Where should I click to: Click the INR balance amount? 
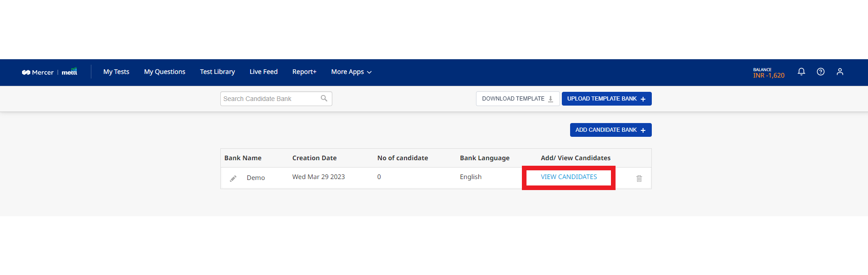pos(769,75)
